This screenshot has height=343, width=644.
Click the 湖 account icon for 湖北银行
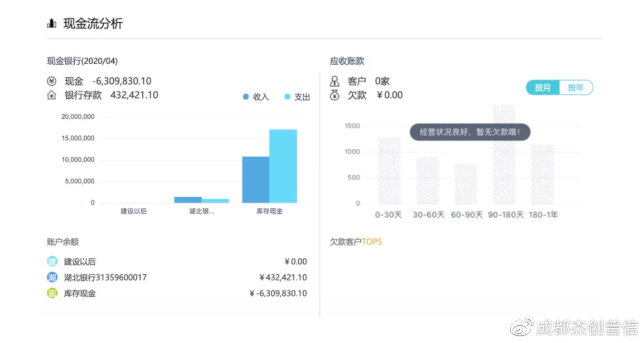[x=52, y=277]
